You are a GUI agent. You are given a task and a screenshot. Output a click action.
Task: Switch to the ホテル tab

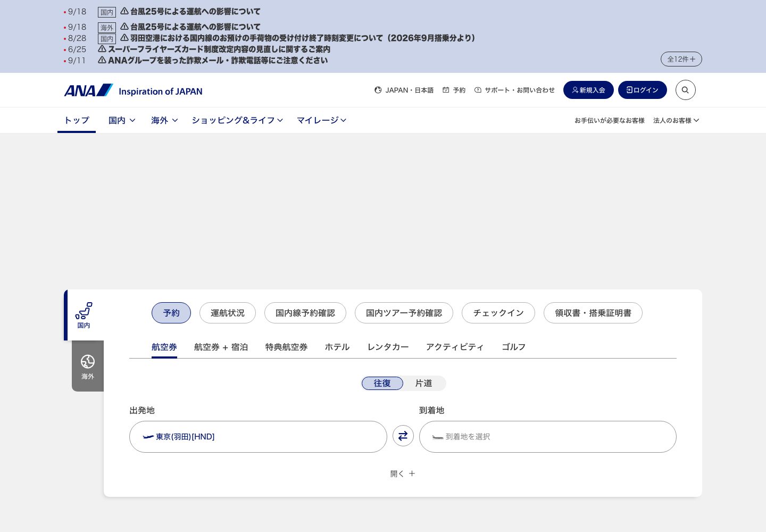pyautogui.click(x=337, y=347)
